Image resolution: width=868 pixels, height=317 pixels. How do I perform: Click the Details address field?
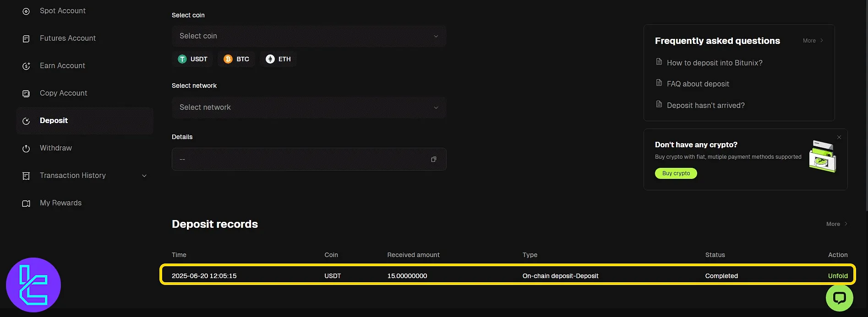309,159
